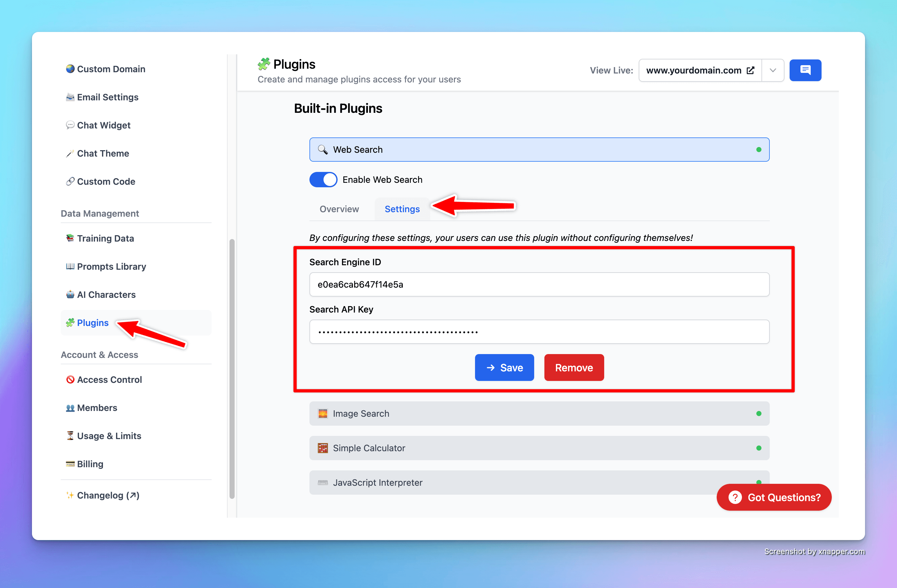Open the View Live domain dropdown arrow
The width and height of the screenshot is (897, 588).
pyautogui.click(x=773, y=70)
